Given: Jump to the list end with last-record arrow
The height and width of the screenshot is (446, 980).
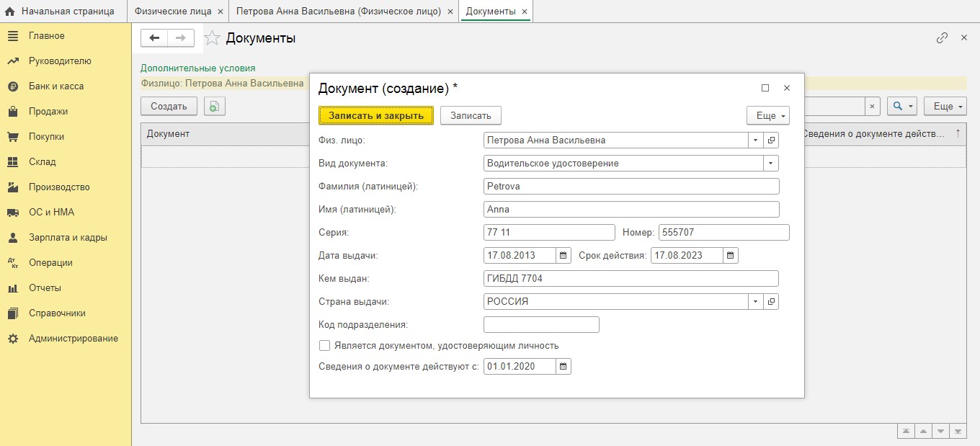Looking at the screenshot, I should point(958,432).
